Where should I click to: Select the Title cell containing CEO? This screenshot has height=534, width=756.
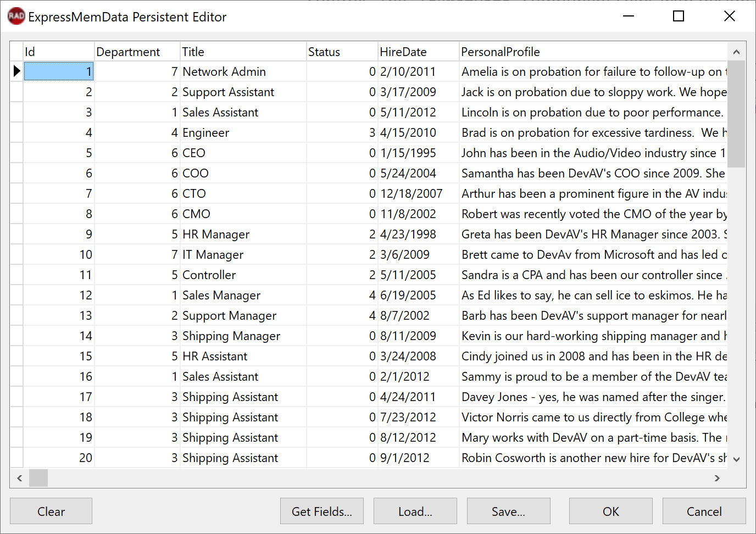coord(243,153)
